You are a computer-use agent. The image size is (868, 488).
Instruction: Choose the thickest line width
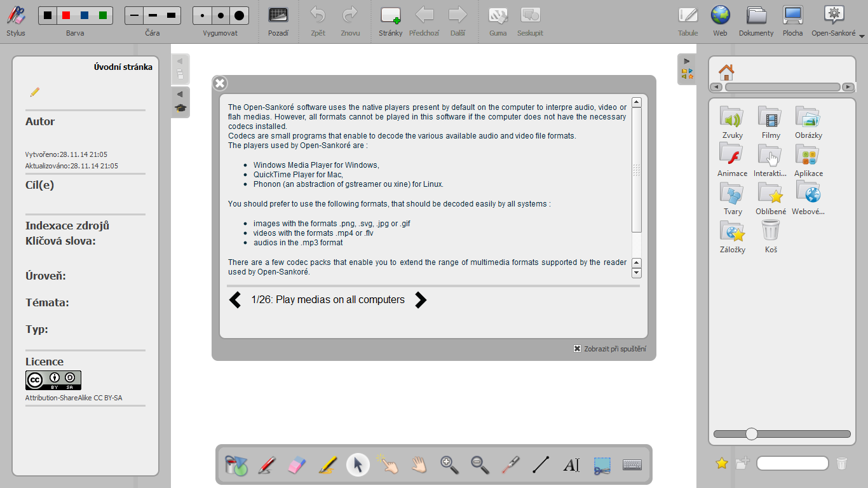click(x=171, y=15)
